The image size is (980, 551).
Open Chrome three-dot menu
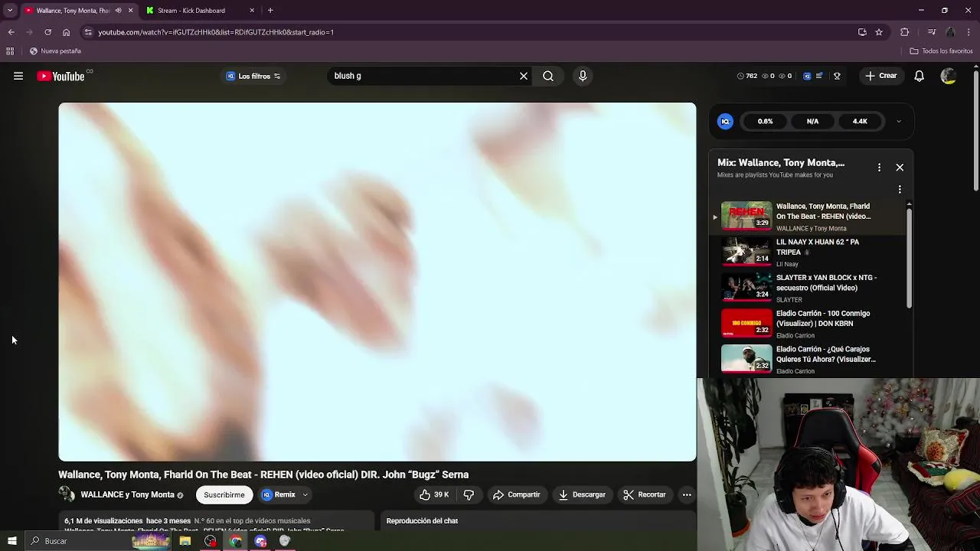point(969,32)
